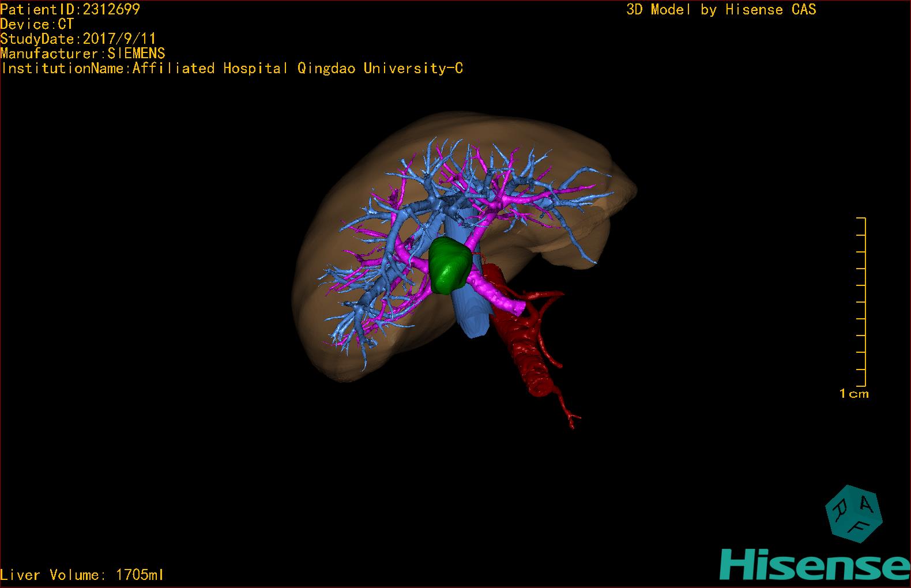Select the "StudyDate:2017/9/11" text

[78, 39]
